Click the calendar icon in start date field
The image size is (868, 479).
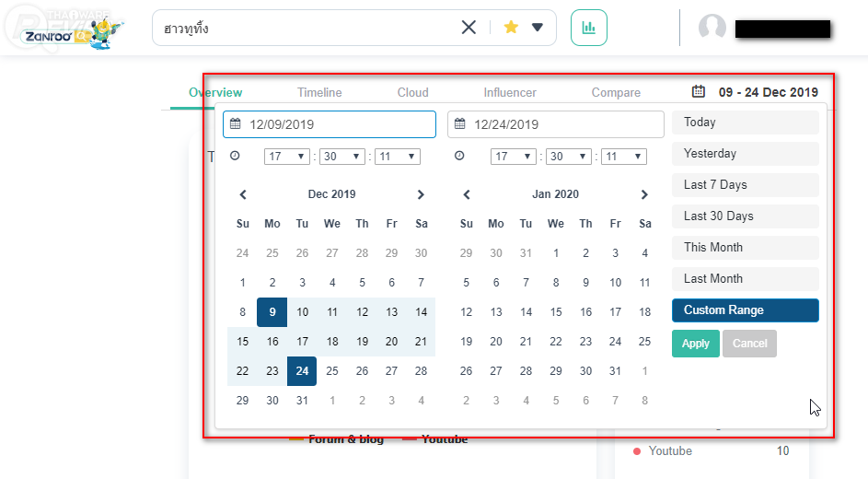(236, 123)
